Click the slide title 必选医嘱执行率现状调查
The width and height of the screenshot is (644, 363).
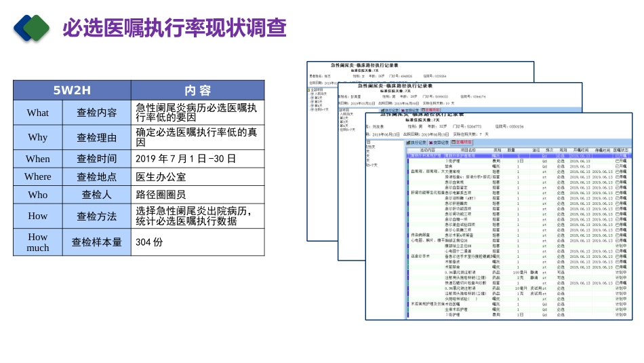[x=174, y=28]
